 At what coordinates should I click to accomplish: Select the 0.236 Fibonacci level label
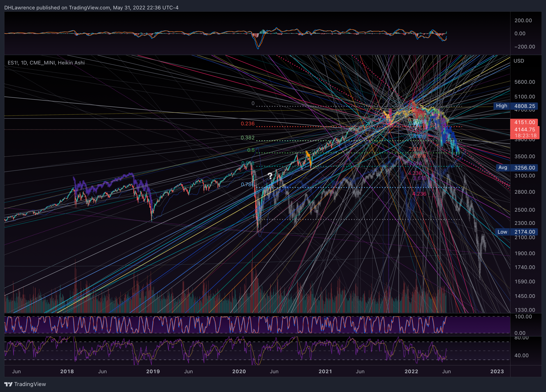pyautogui.click(x=247, y=124)
